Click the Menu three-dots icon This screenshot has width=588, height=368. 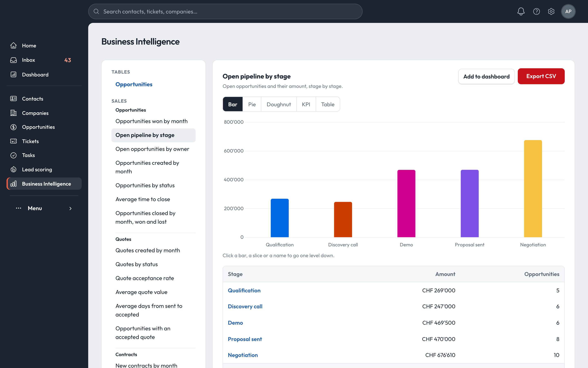(18, 208)
